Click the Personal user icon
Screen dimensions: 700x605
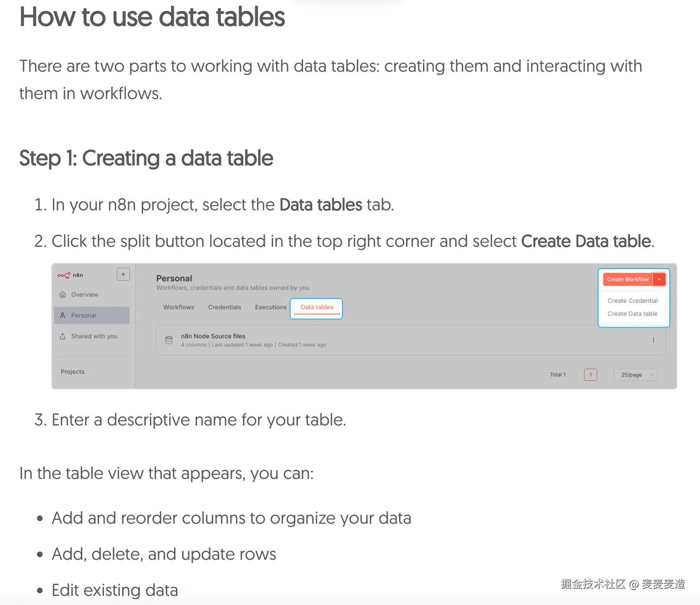(63, 316)
